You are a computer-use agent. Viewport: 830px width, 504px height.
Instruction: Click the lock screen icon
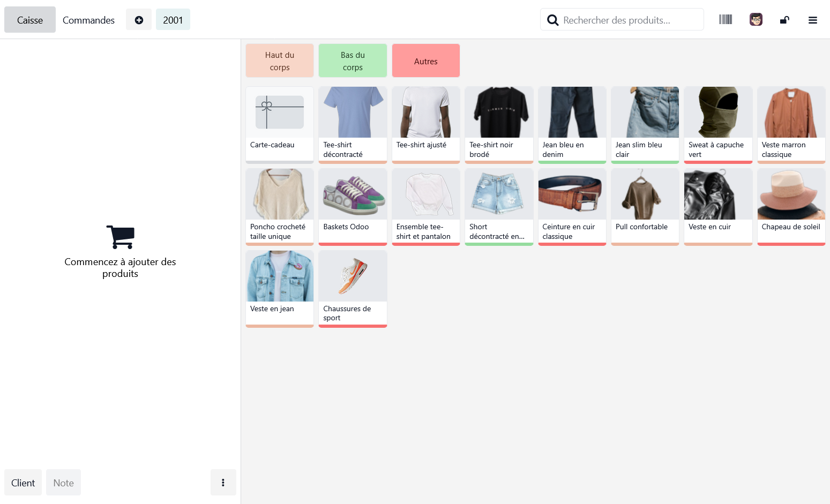(784, 19)
